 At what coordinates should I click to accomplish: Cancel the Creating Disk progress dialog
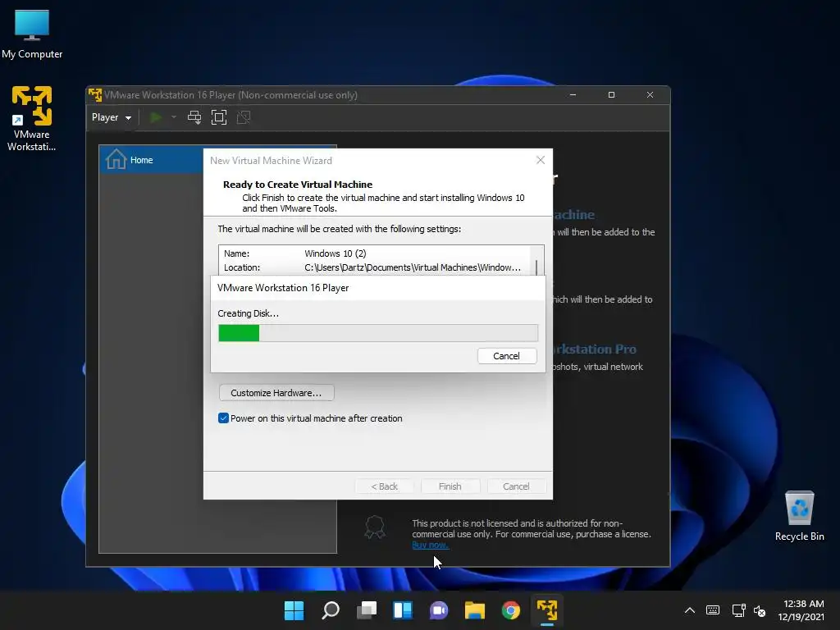coord(507,356)
